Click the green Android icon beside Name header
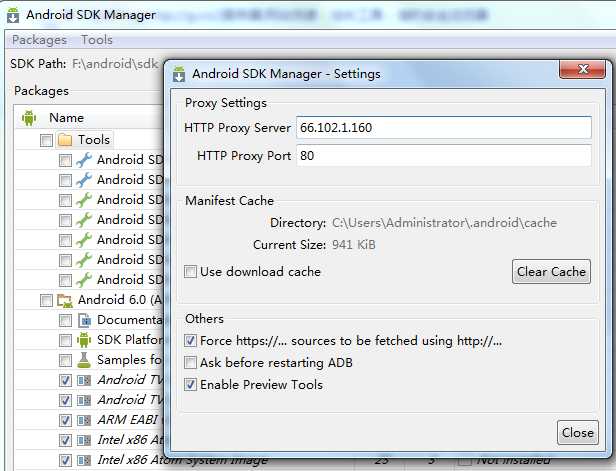Image resolution: width=616 pixels, height=471 pixels. click(29, 118)
